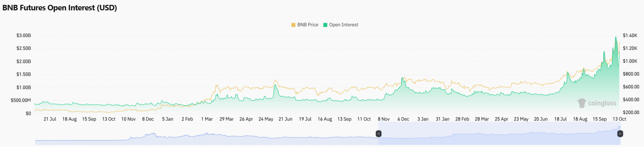Screen dimensions: 644x147
Task: Click the 11 Oct date label
Action: (x=364, y=119)
